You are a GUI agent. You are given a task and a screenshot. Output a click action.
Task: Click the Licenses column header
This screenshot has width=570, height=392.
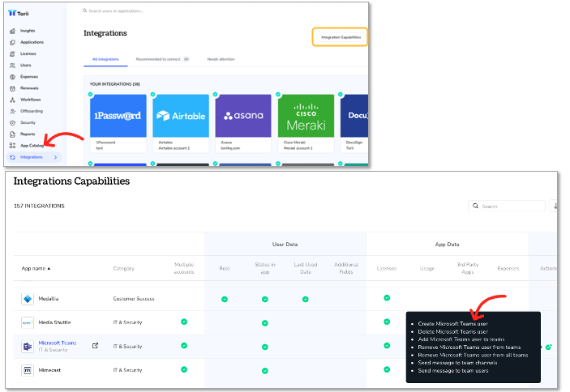pyautogui.click(x=387, y=269)
